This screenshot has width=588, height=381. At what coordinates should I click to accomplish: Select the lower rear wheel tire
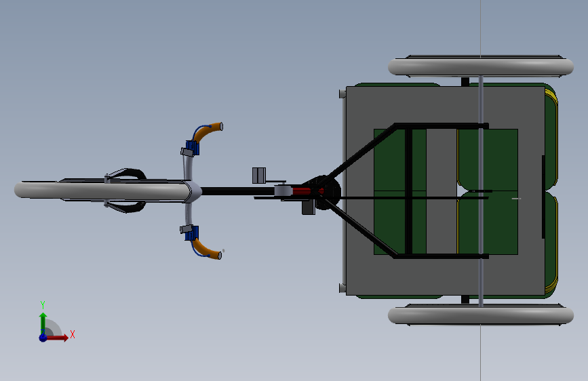coord(481,316)
